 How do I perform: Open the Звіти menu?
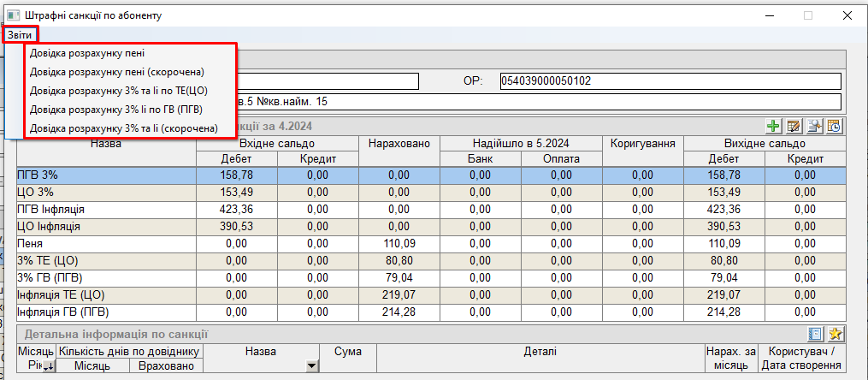click(x=19, y=35)
